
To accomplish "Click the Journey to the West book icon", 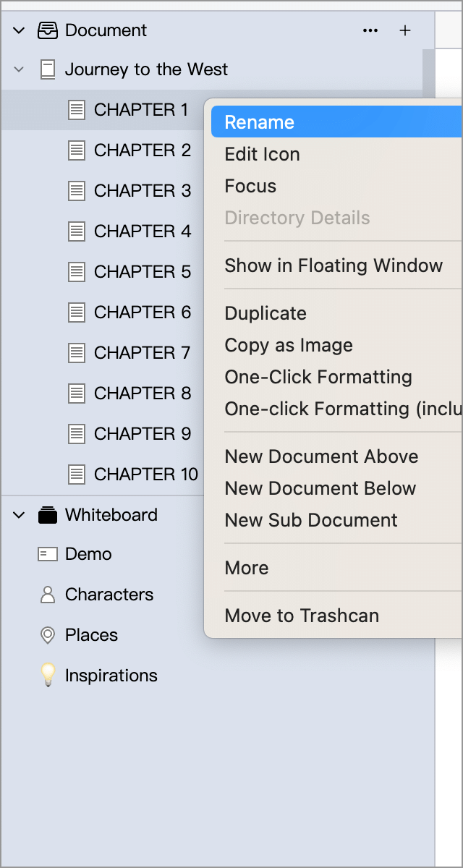I will (48, 69).
